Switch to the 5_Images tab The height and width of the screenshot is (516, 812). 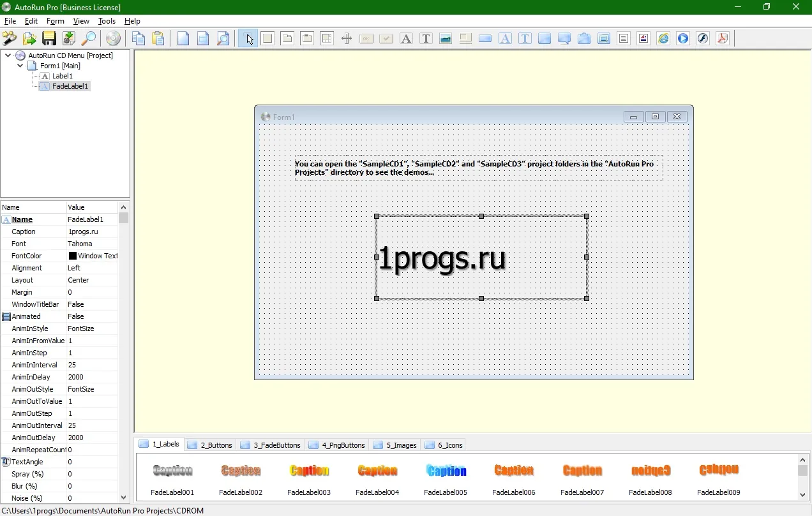(395, 445)
